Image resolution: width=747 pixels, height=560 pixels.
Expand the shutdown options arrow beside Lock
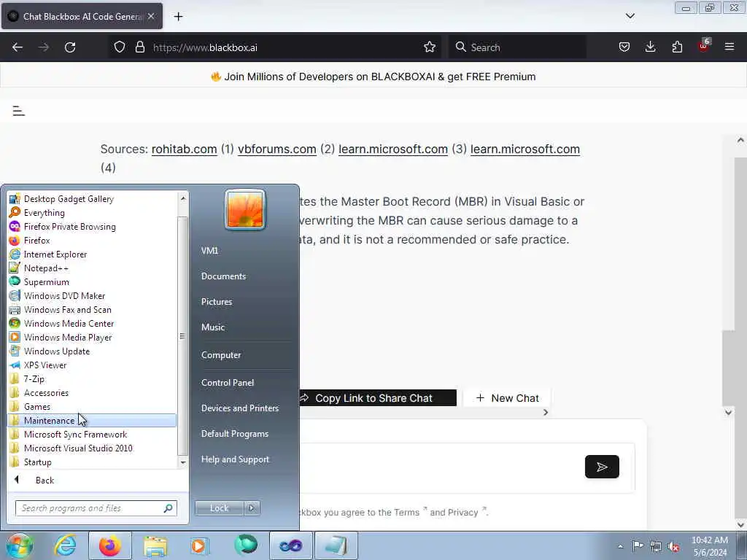[x=252, y=508]
